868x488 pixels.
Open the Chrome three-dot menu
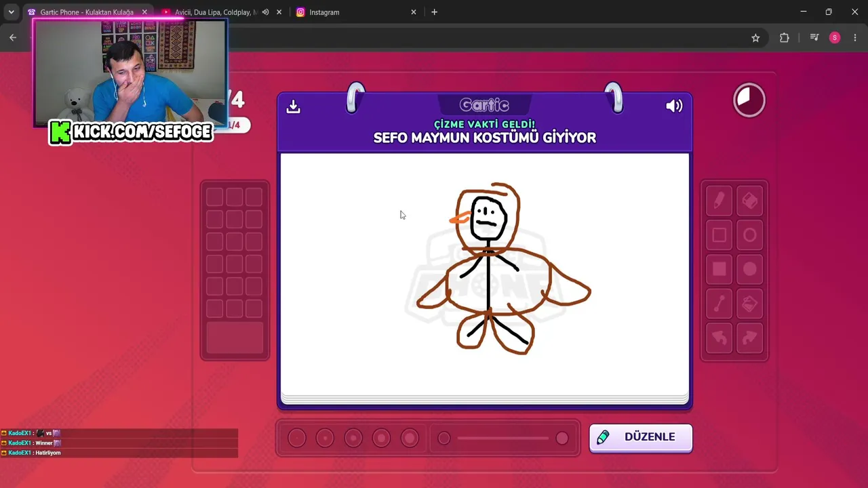855,38
